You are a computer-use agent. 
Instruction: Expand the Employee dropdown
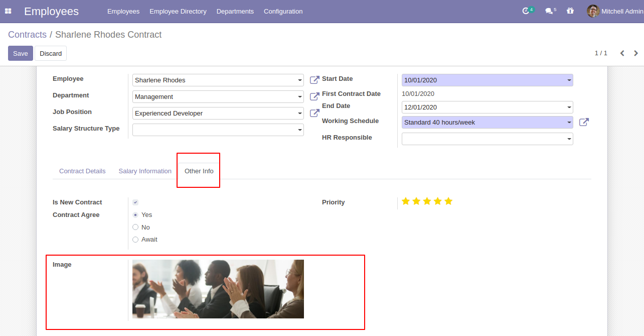coord(300,80)
